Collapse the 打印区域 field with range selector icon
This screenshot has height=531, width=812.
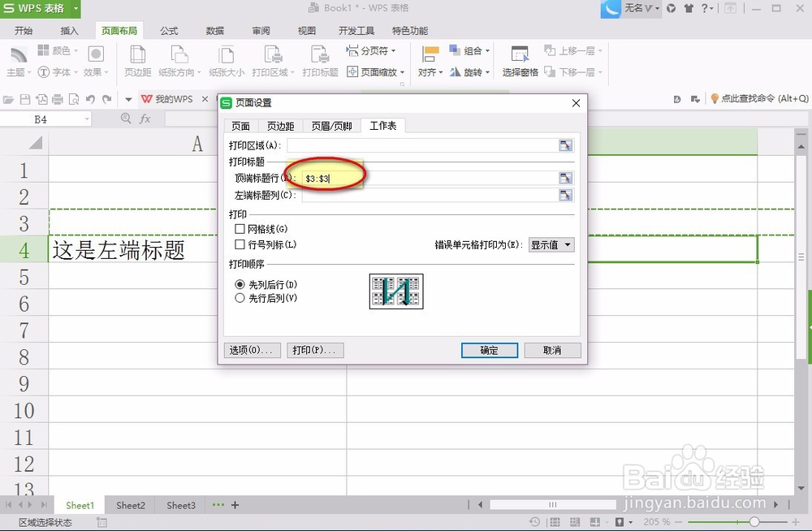coord(566,145)
